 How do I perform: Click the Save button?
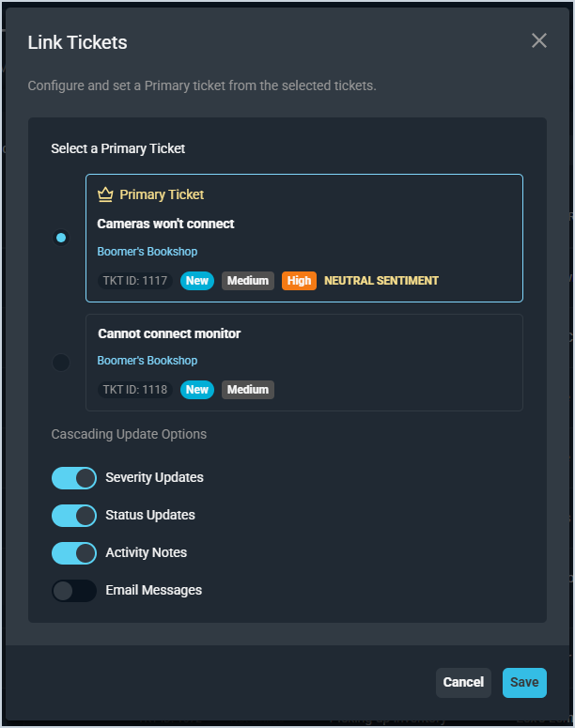pos(524,683)
